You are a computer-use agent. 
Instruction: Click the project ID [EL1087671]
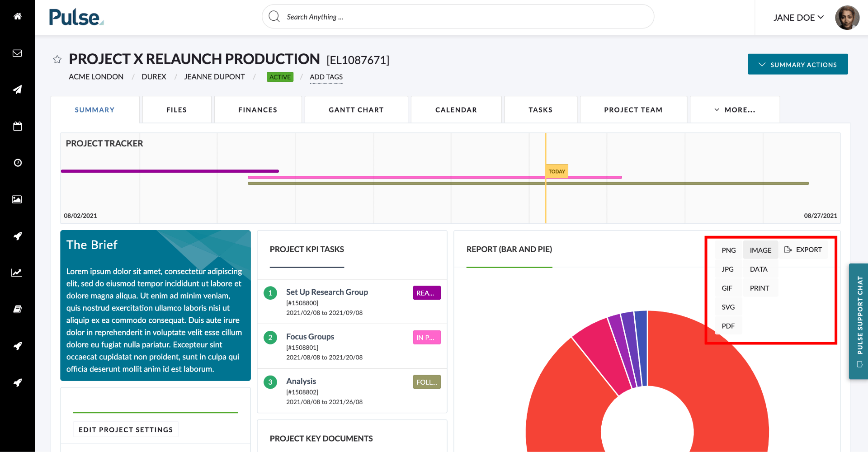(358, 60)
